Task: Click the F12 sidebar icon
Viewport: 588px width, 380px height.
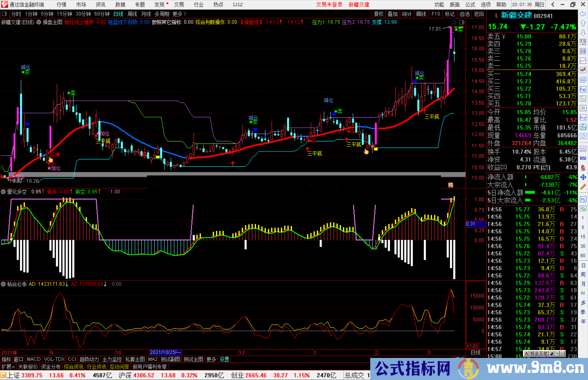Action: pos(583,118)
